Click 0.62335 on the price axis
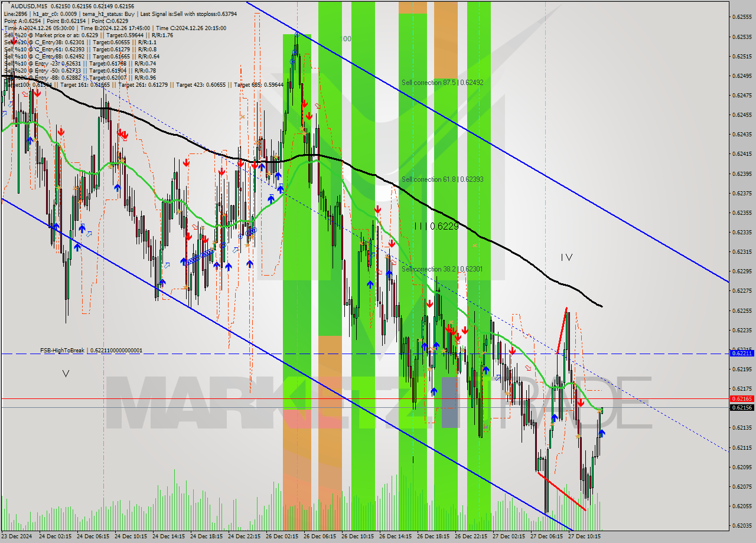The image size is (756, 543). 742,232
